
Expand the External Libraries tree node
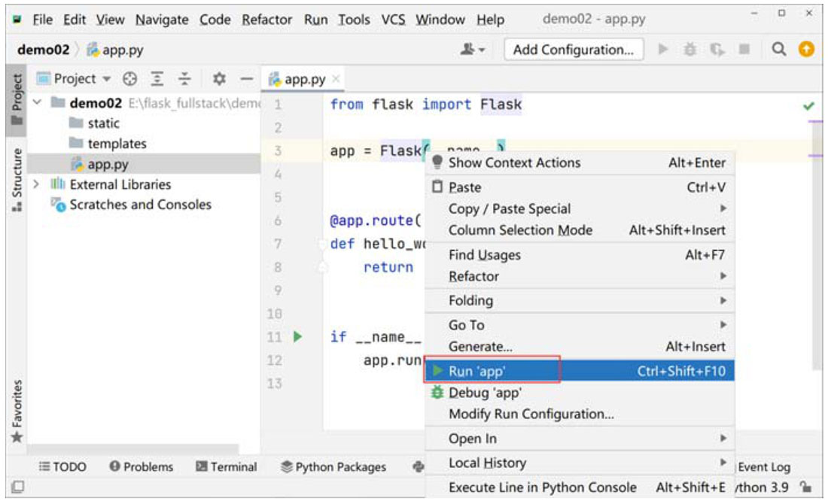36,184
